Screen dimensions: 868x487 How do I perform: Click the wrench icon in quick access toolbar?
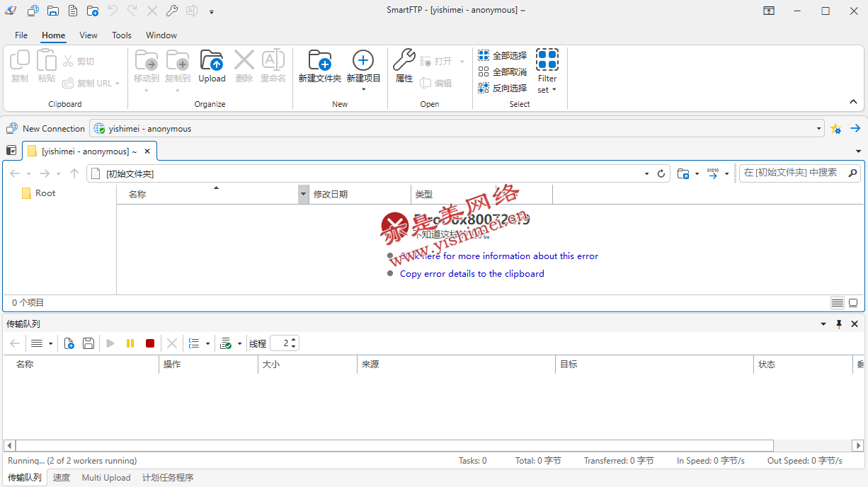(172, 11)
